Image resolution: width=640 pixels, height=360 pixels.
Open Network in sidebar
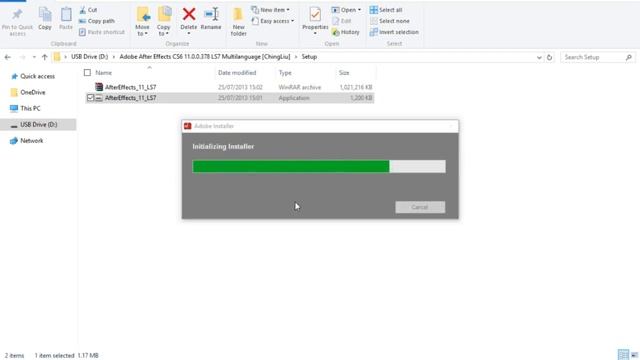[31, 140]
